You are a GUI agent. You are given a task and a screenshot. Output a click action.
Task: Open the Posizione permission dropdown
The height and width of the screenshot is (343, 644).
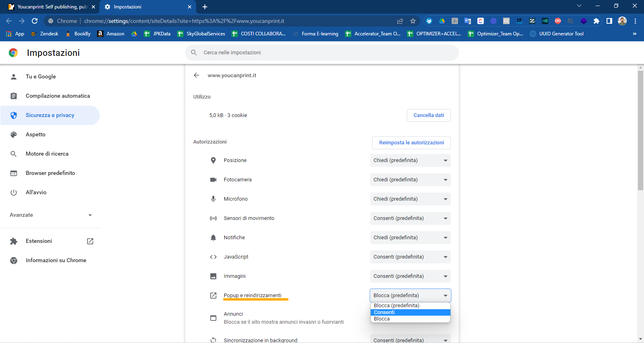point(410,160)
